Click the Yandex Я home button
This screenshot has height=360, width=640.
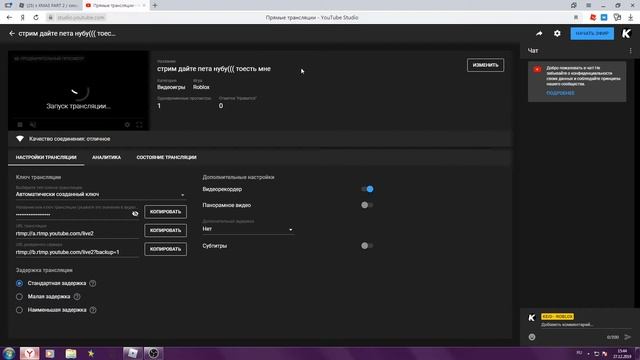pos(22,18)
